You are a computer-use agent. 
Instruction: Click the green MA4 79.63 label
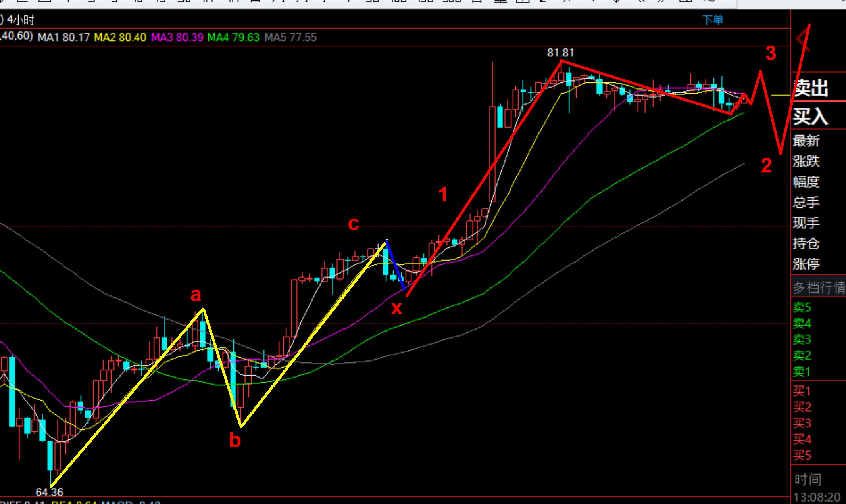[233, 38]
